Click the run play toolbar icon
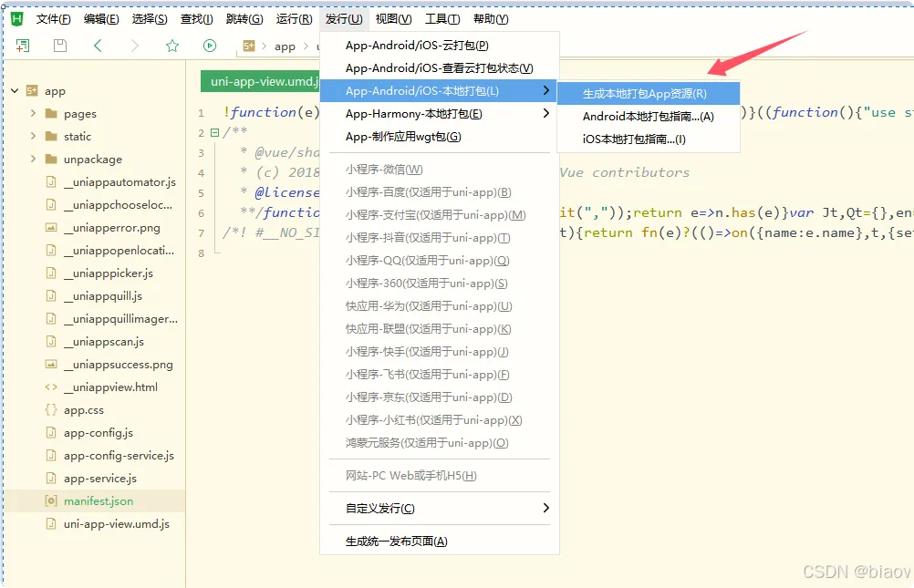The width and height of the screenshot is (914, 588). (x=210, y=46)
